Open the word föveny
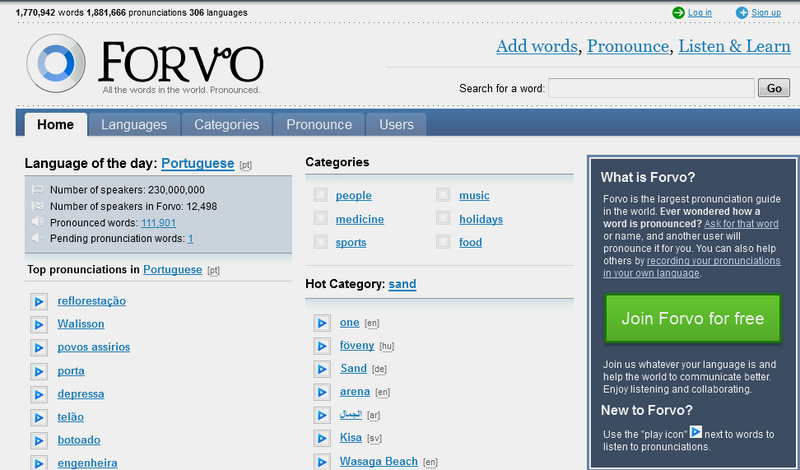Viewport: 800px width, 470px height. click(357, 345)
